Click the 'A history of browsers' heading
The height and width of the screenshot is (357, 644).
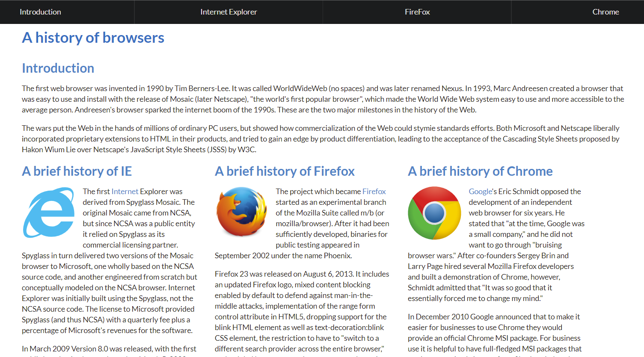[x=93, y=38]
